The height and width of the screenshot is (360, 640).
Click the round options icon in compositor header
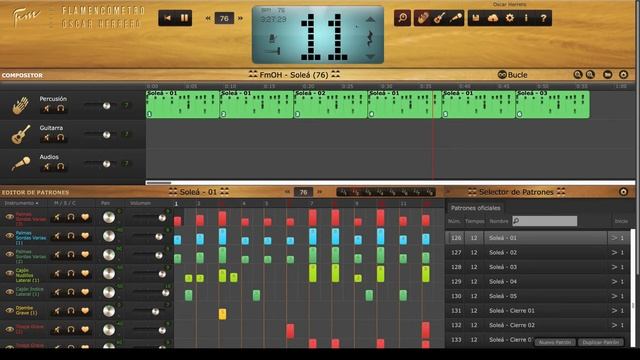[623, 74]
